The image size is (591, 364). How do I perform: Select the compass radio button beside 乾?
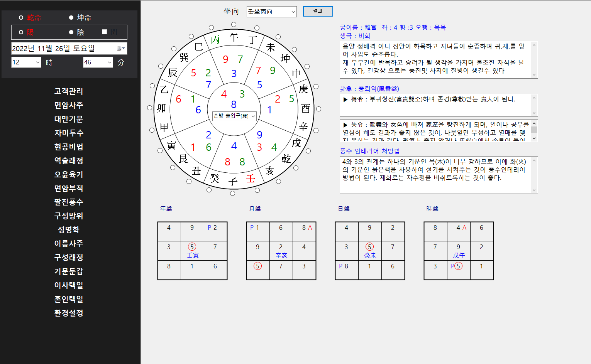(x=296, y=168)
